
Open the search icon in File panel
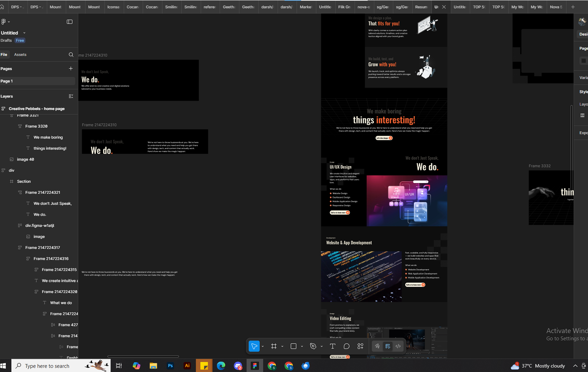(71, 55)
